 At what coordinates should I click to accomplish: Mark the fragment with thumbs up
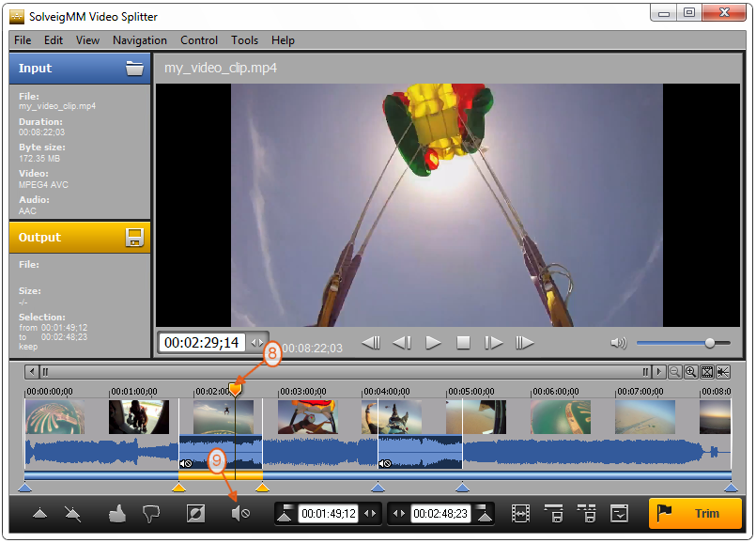tap(117, 514)
